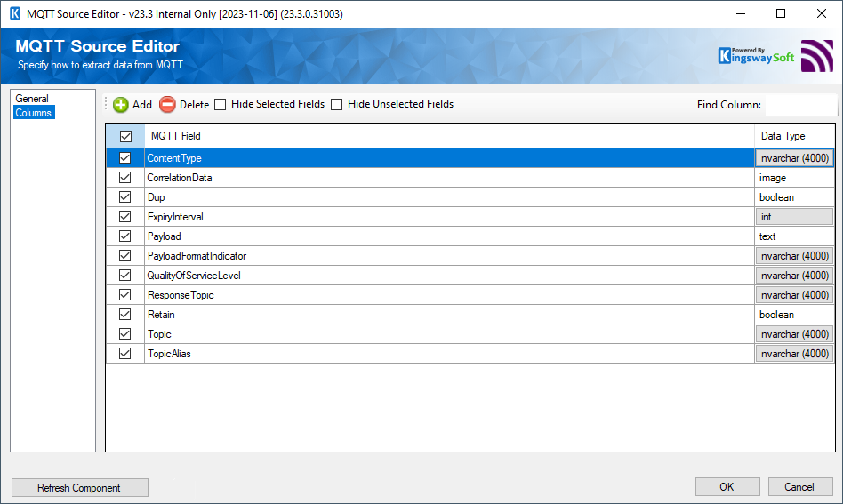This screenshot has height=504, width=843.
Task: Uncheck the CorrelationData row checkbox
Action: pos(125,177)
